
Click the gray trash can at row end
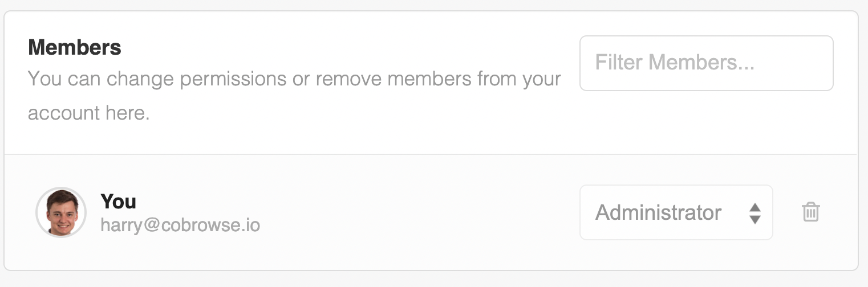(x=810, y=212)
